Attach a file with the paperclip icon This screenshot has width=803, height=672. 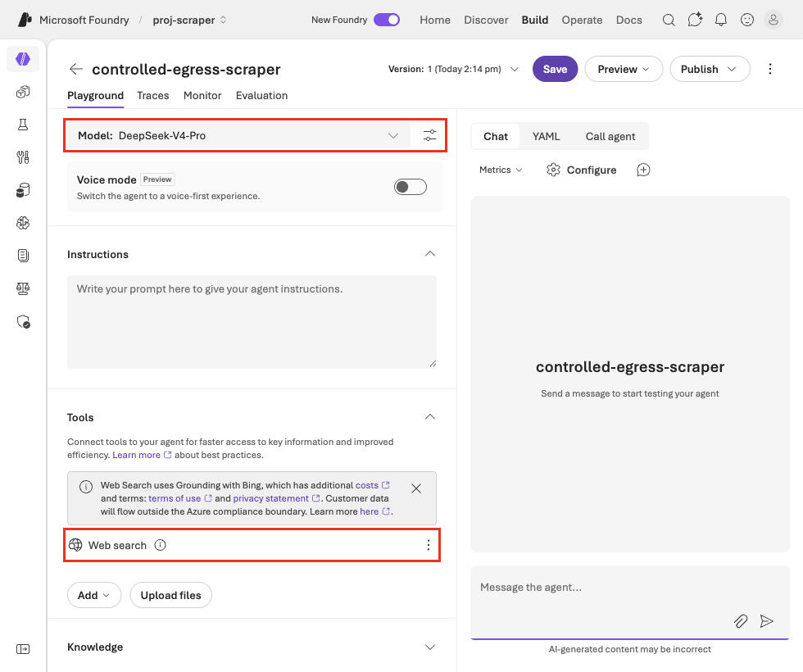741,621
